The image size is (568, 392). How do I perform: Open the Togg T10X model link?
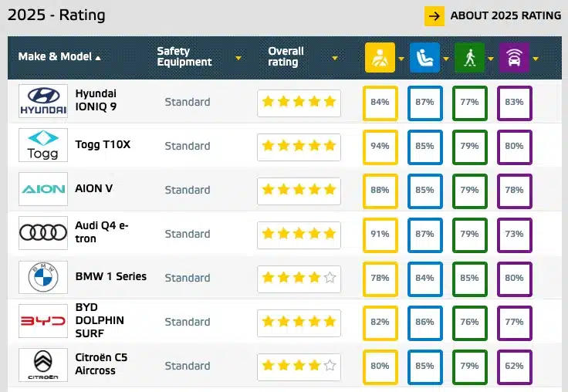pos(103,144)
